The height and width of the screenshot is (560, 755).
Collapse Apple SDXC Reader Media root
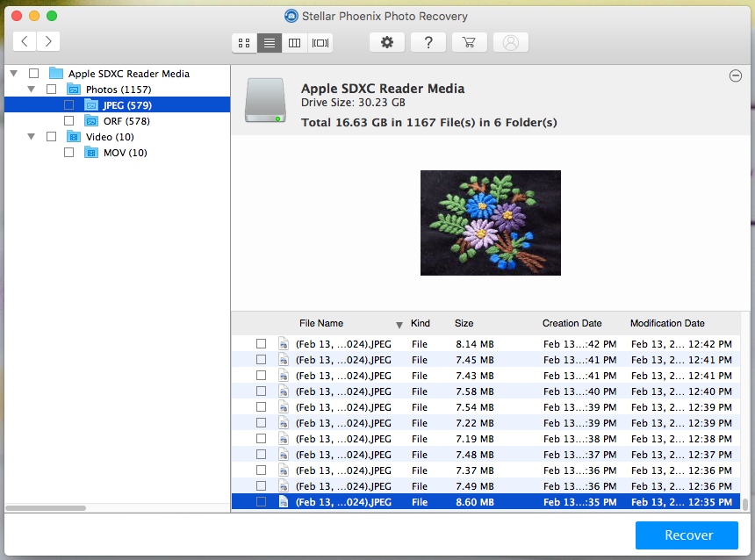(x=14, y=74)
